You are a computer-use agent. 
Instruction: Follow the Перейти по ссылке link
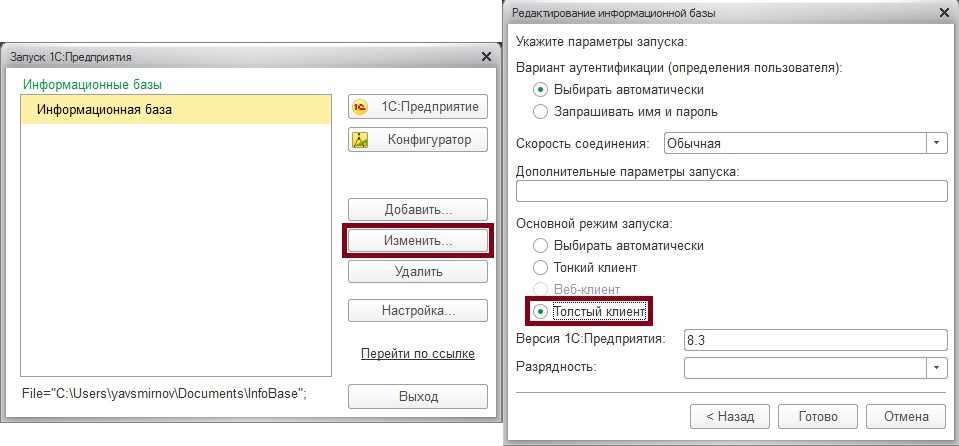[418, 354]
